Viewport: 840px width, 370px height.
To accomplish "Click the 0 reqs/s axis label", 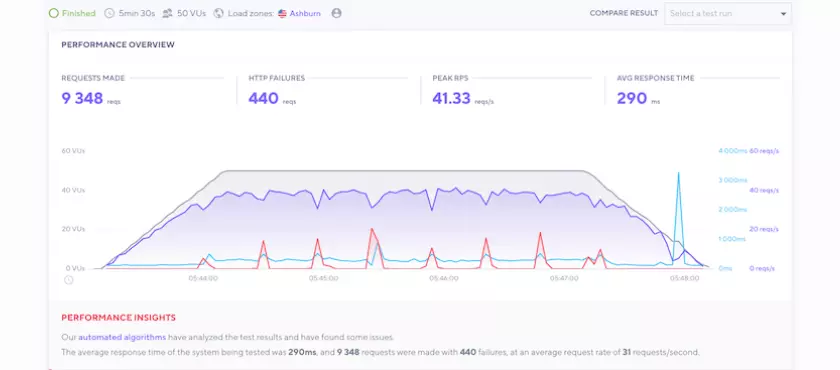I will 762,268.
